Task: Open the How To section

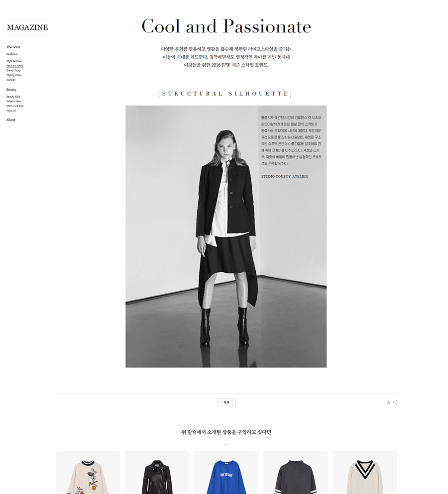Action: 11,111
